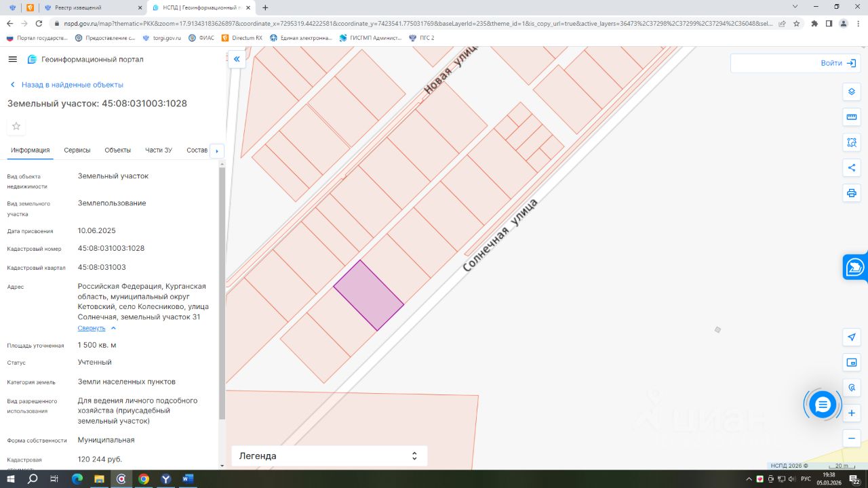The height and width of the screenshot is (488, 868).
Task: Select the 'Информация' tab
Action: point(31,150)
